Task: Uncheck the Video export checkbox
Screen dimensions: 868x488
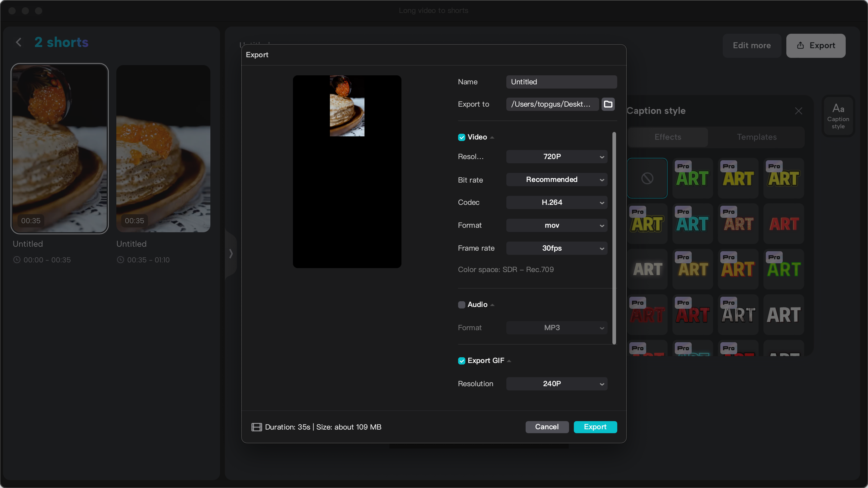Action: [461, 137]
